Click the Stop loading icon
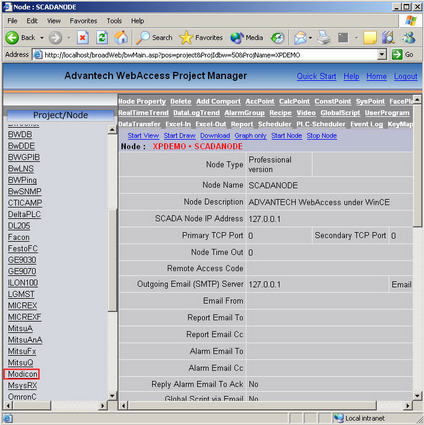424x425 pixels. coord(83,38)
